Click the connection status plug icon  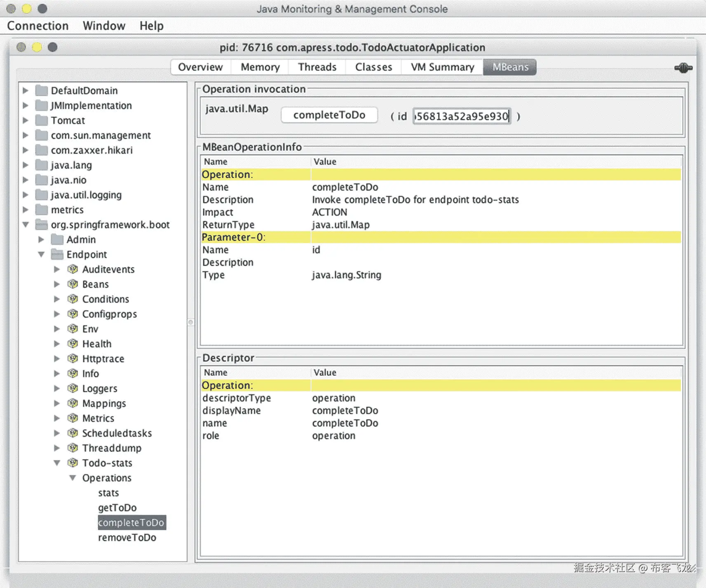[x=683, y=68]
